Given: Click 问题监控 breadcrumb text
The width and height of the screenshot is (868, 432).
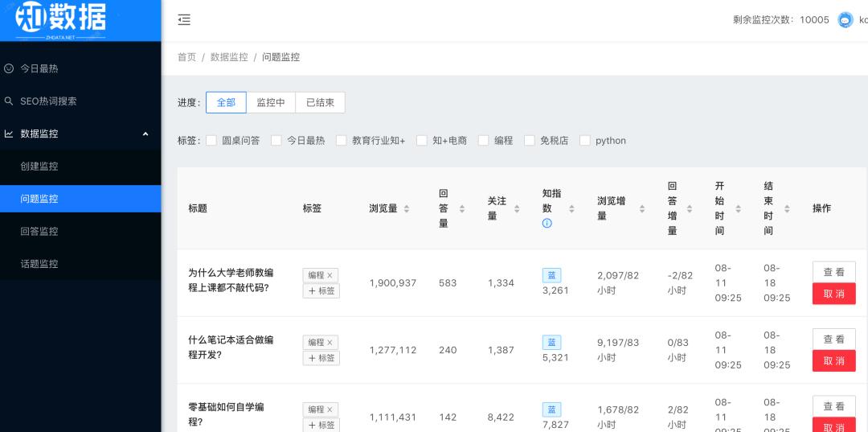Looking at the screenshot, I should [281, 57].
